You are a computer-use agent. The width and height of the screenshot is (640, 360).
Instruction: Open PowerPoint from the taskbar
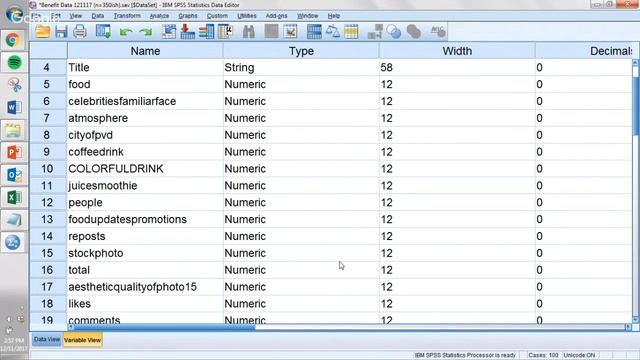coord(14,152)
